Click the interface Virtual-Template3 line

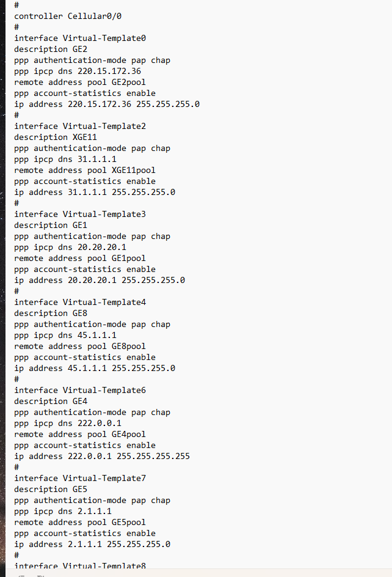80,214
